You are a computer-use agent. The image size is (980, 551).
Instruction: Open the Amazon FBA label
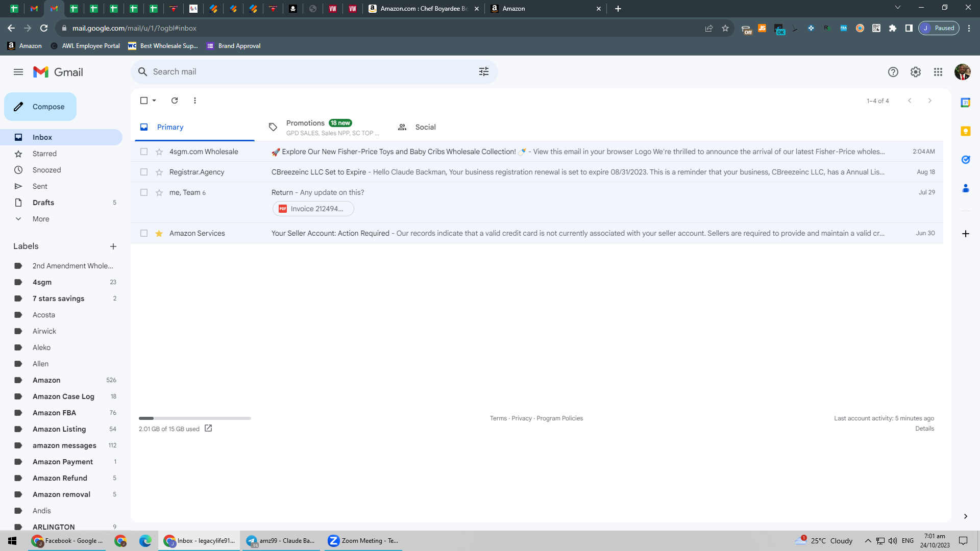(x=61, y=413)
